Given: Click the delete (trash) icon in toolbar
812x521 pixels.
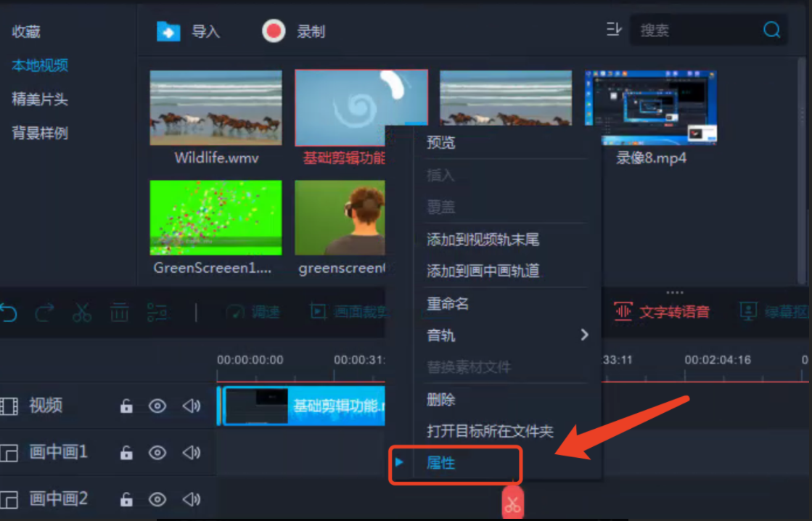Looking at the screenshot, I should [x=118, y=312].
